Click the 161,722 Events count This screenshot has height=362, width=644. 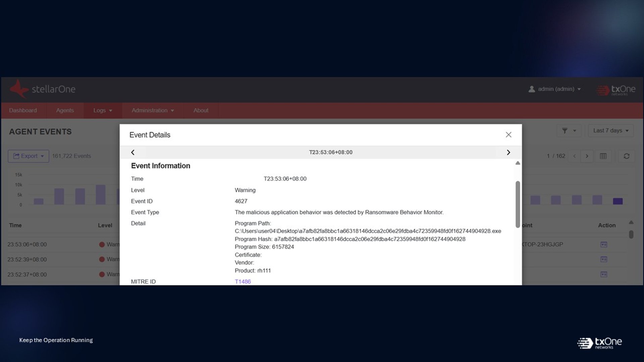coord(71,156)
